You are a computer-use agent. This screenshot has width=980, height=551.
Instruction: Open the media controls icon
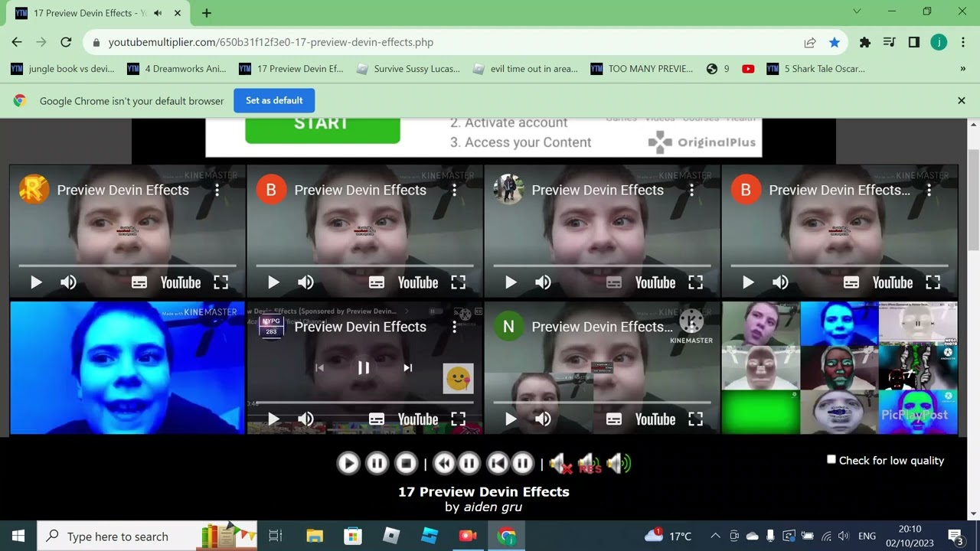pyautogui.click(x=889, y=43)
